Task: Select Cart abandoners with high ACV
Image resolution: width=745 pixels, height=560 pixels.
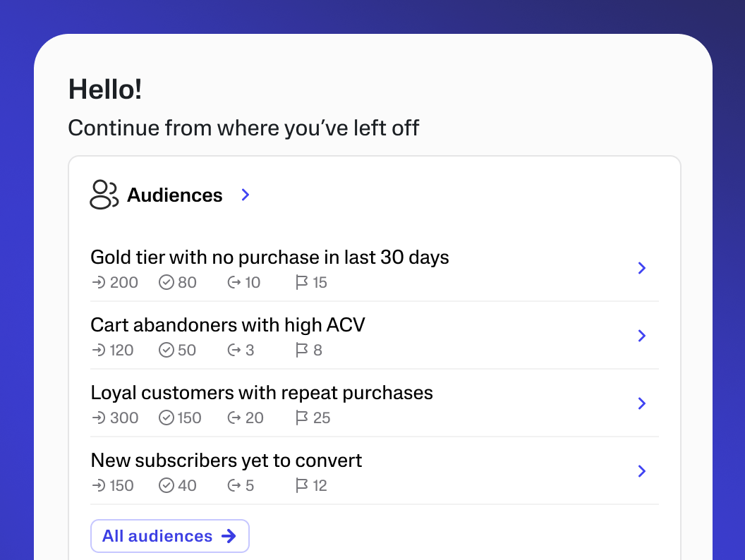Action: click(x=228, y=325)
